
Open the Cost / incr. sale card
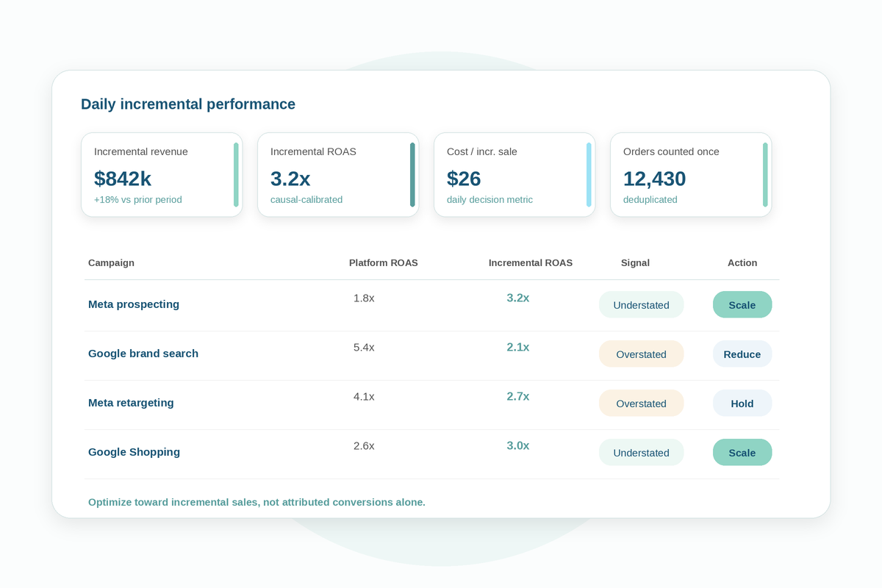tap(514, 175)
